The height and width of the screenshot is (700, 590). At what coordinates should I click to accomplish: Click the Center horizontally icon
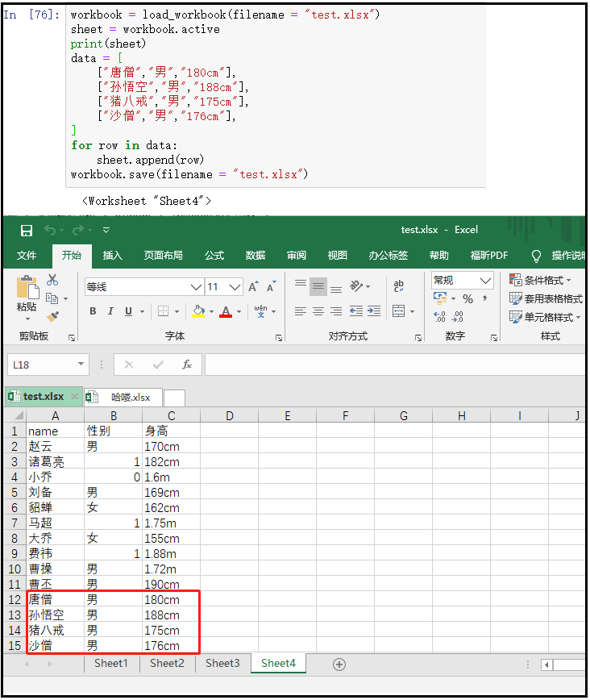[x=318, y=311]
